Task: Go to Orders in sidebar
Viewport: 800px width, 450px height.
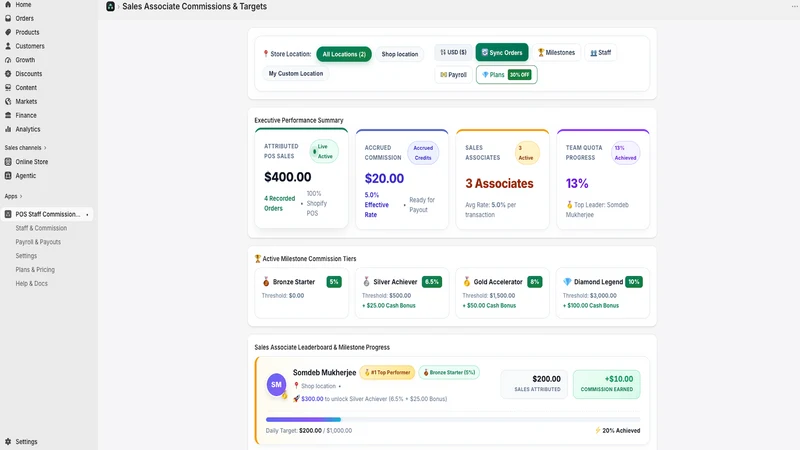Action: (24, 18)
